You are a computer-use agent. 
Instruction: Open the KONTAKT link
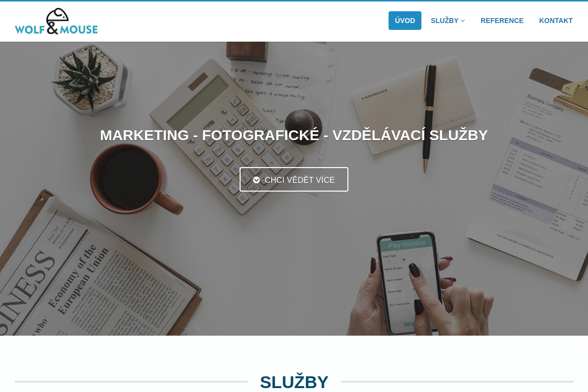pyautogui.click(x=556, y=21)
